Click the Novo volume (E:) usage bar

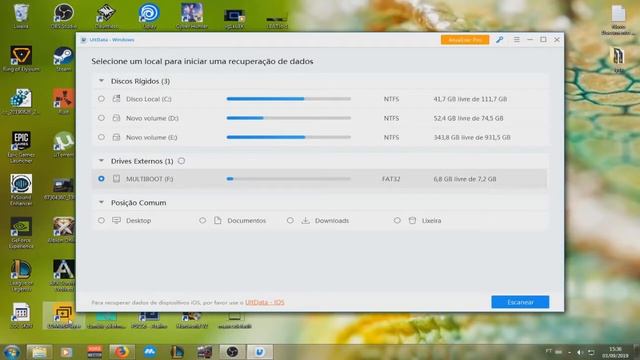[289, 137]
